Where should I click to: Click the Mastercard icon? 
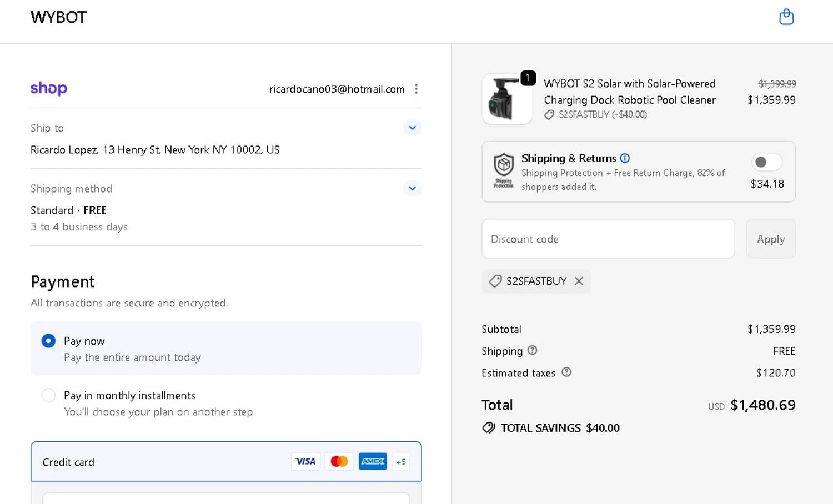pos(339,461)
